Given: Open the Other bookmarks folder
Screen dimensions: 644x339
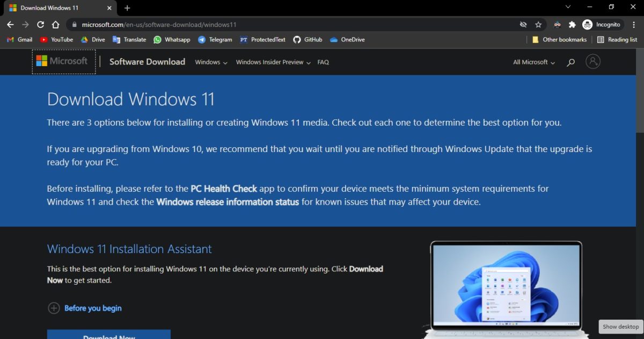Looking at the screenshot, I should coord(559,40).
